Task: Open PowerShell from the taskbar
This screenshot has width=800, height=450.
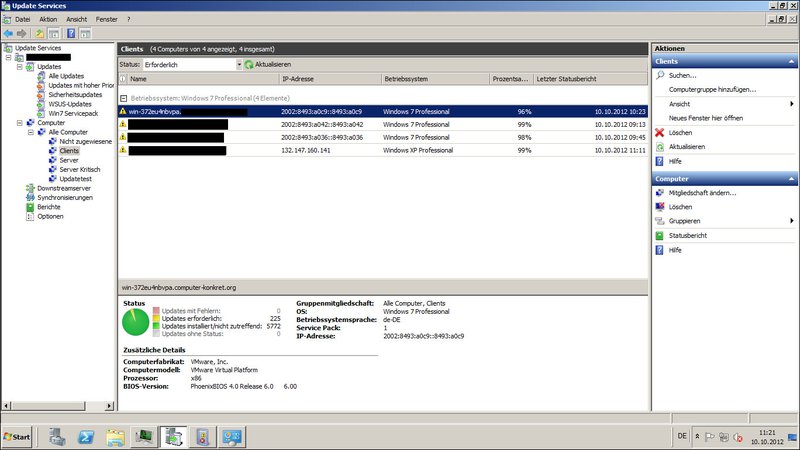Action: pyautogui.click(x=86, y=437)
